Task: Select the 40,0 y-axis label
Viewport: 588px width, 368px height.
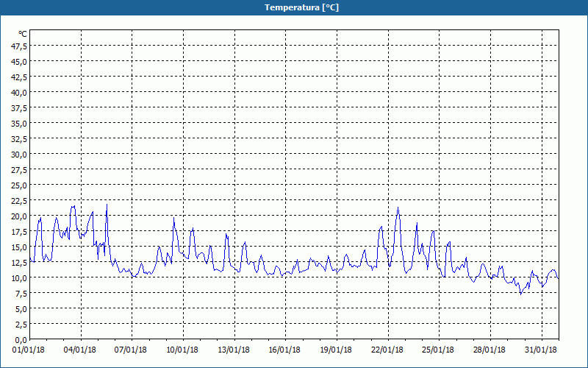Action: coord(19,93)
